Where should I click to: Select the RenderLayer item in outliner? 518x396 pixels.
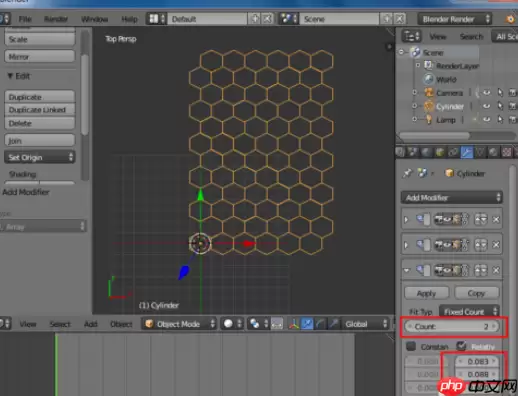click(457, 66)
